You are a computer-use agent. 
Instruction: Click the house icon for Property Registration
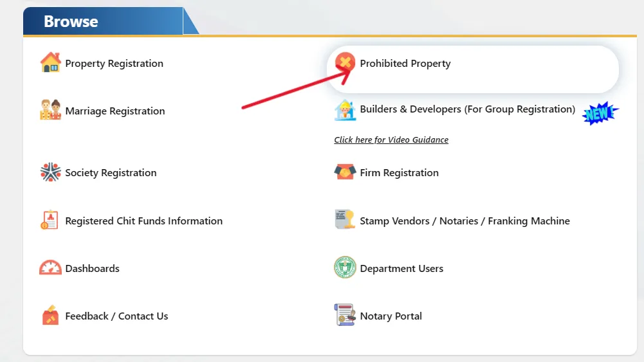click(51, 62)
